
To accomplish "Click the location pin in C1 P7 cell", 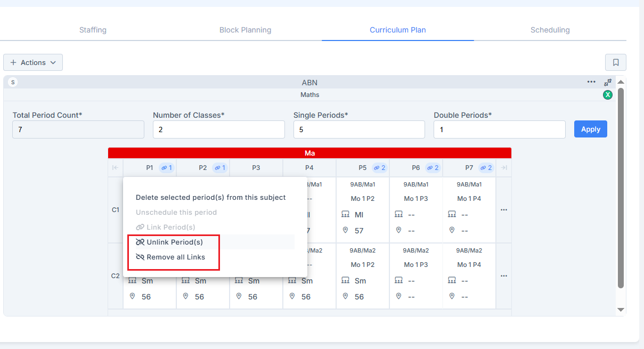I will 452,230.
